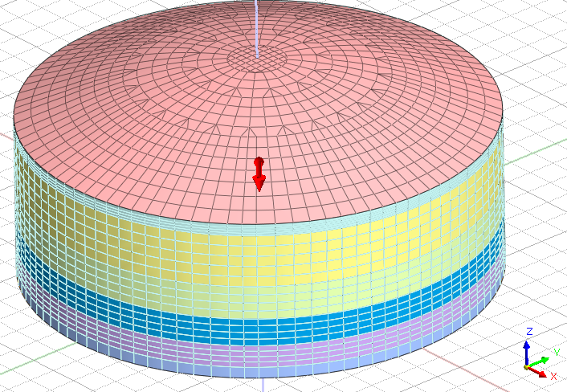The height and width of the screenshot is (392, 567).
Task: Click the light cyan rim below the roof
Action: [259, 230]
